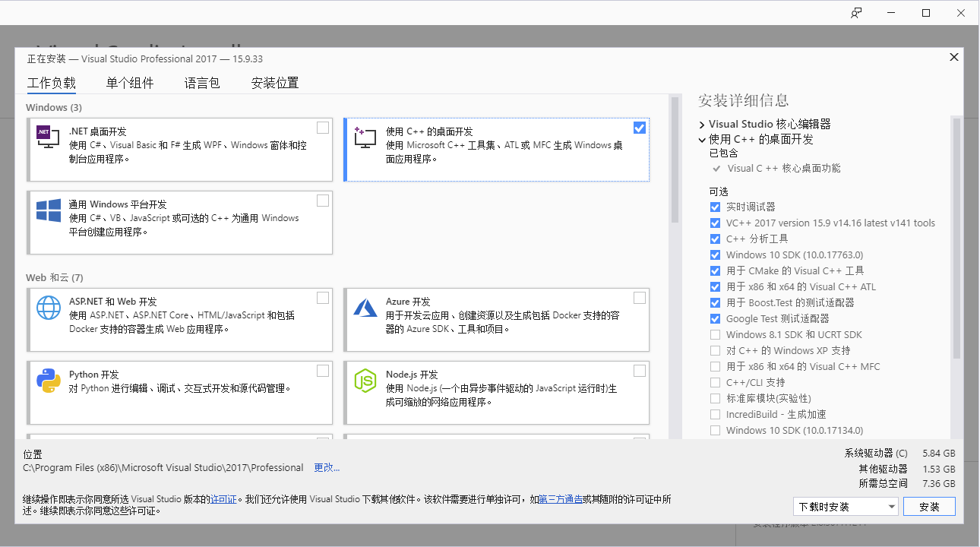This screenshot has height=547, width=980.
Task: Open the feedback icon in the title bar
Action: coord(855,12)
